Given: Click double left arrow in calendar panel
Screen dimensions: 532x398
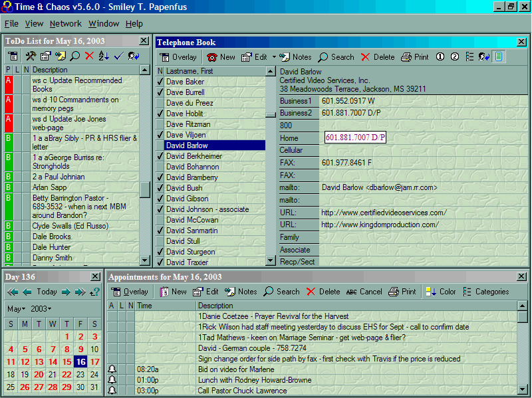Looking at the screenshot, I should pos(13,292).
